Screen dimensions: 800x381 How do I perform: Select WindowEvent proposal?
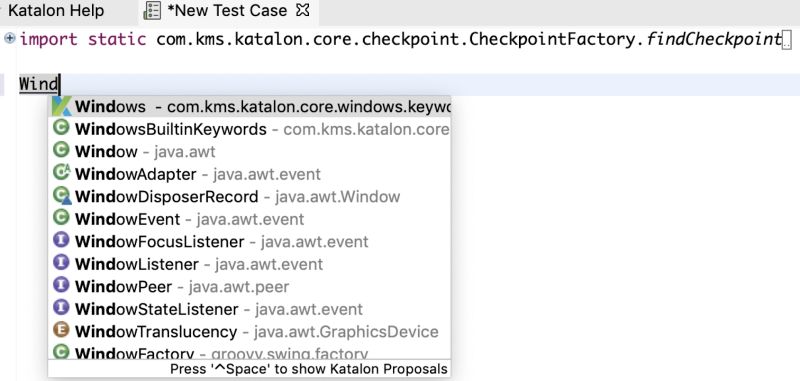click(249, 219)
